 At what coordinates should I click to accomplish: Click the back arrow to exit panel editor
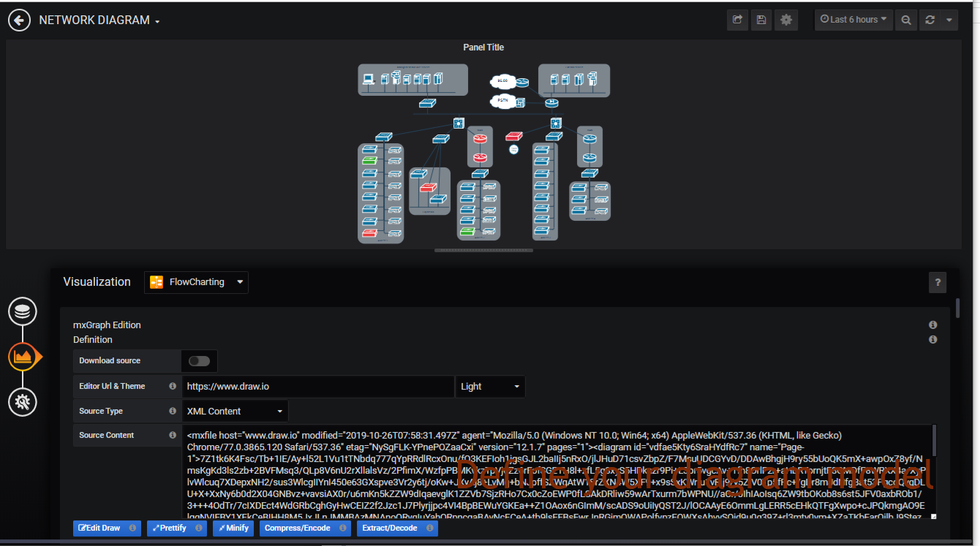click(x=20, y=20)
